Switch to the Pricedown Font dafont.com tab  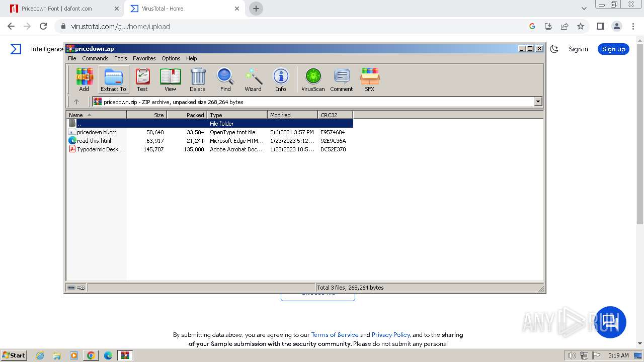tap(64, 9)
